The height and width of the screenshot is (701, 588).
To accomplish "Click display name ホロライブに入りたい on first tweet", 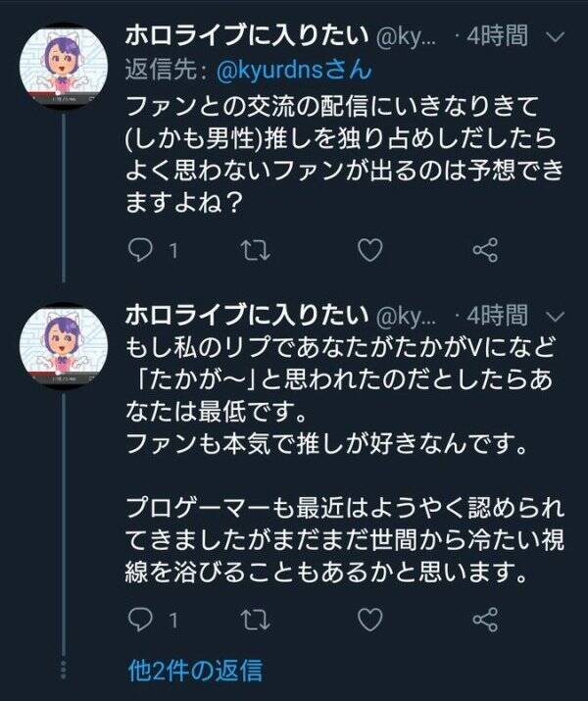I will click(247, 35).
